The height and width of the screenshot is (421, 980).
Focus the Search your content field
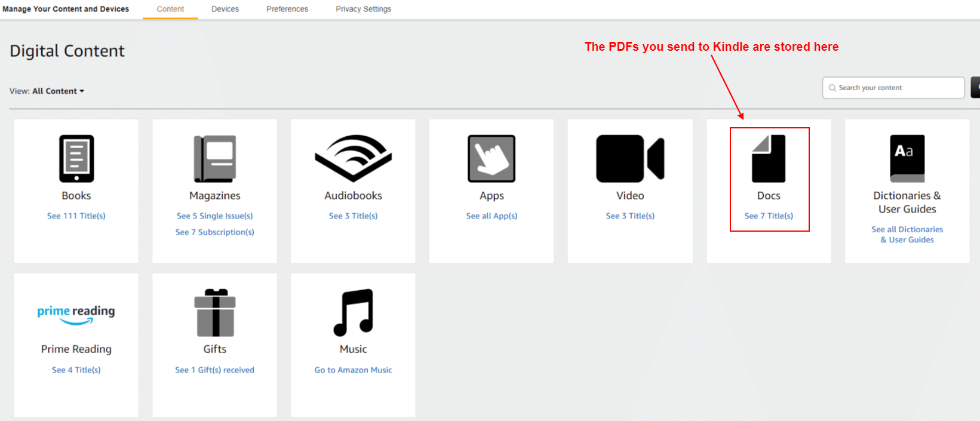click(893, 88)
